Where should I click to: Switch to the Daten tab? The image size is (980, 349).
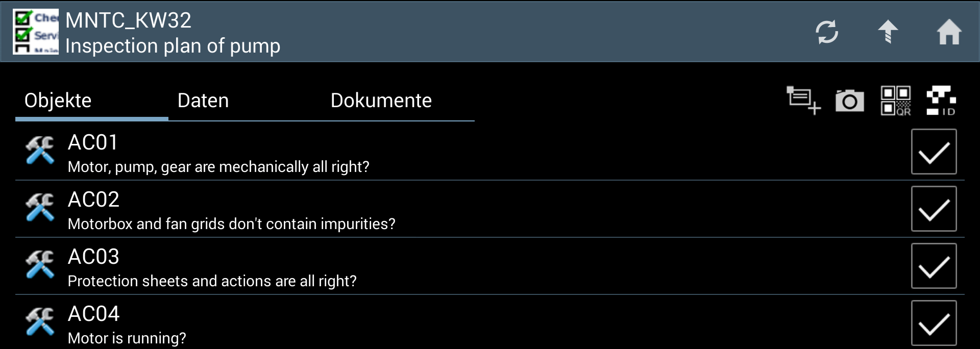203,101
